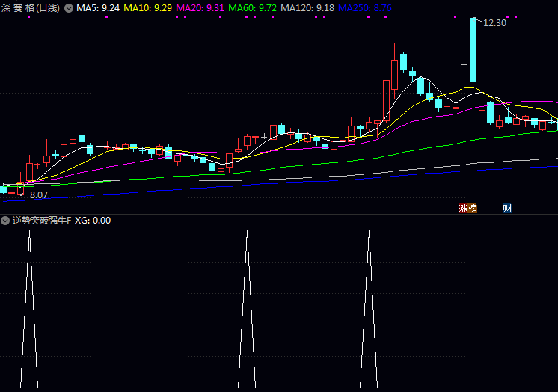Select the yellow MA10 label
Screen dimensions: 558x392
coord(148,8)
